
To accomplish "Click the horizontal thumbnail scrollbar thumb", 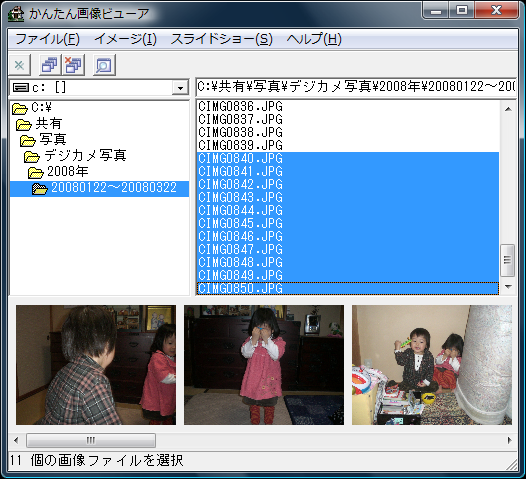I will [x=91, y=440].
